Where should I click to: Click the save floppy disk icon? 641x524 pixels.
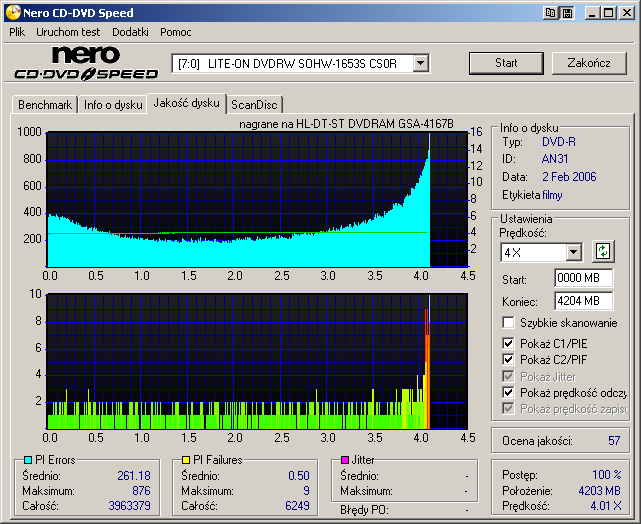567,13
